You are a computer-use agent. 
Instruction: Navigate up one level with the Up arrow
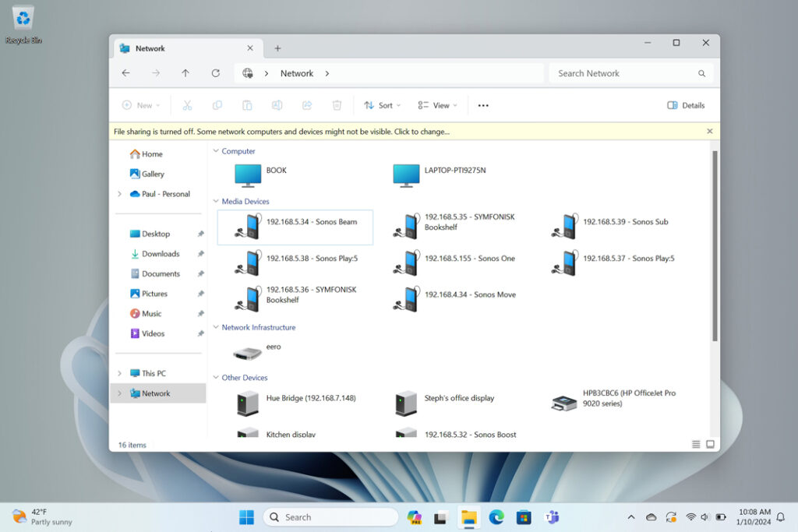click(185, 72)
